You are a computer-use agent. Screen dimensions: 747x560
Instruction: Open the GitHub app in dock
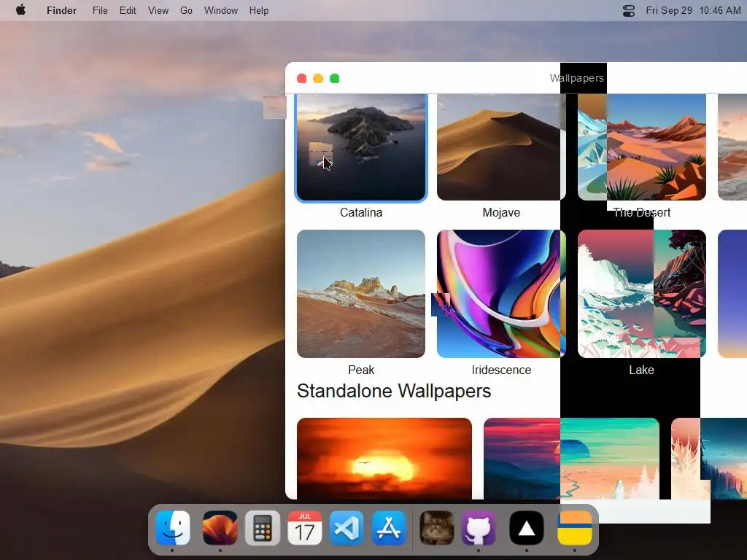[479, 528]
